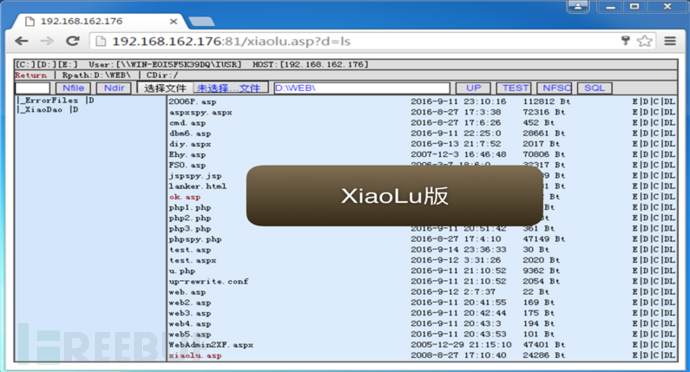The width and height of the screenshot is (690, 372).
Task: Click D delete link in dbm6.asp row
Action: 646,133
